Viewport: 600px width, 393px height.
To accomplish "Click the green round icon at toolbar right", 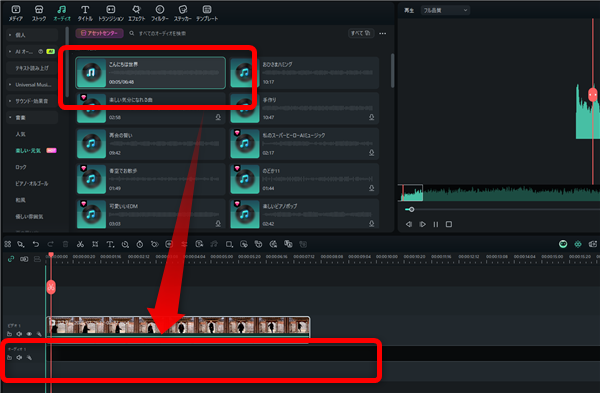I will [563, 244].
